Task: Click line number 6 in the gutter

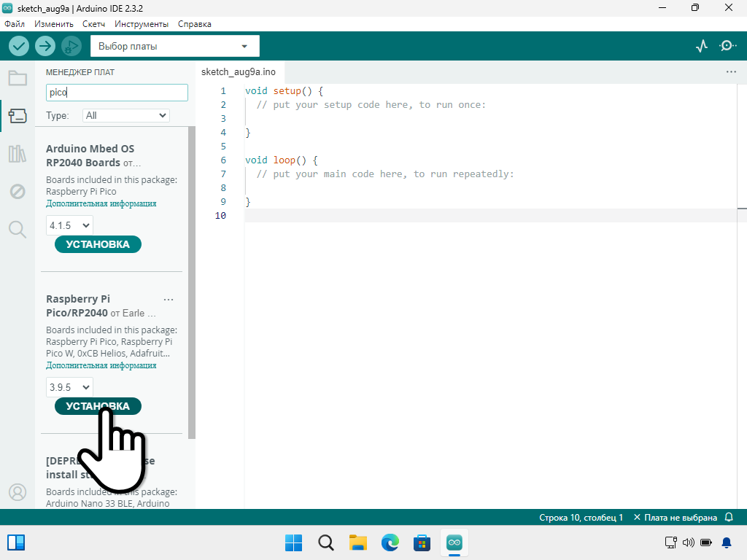Action: click(223, 160)
